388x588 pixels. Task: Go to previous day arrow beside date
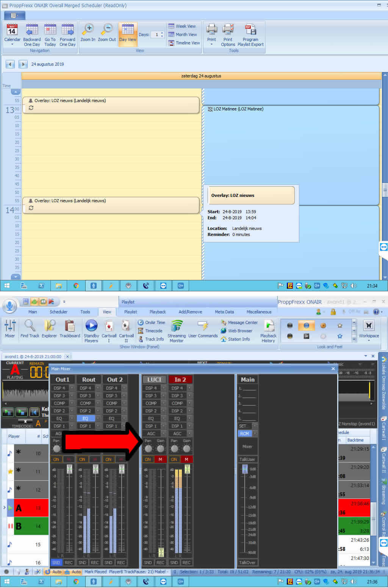[x=10, y=64]
